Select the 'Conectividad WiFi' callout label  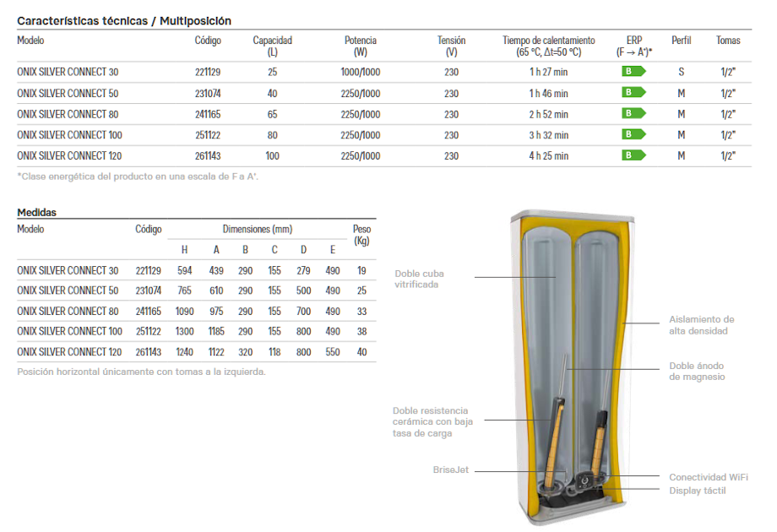[x=709, y=477]
